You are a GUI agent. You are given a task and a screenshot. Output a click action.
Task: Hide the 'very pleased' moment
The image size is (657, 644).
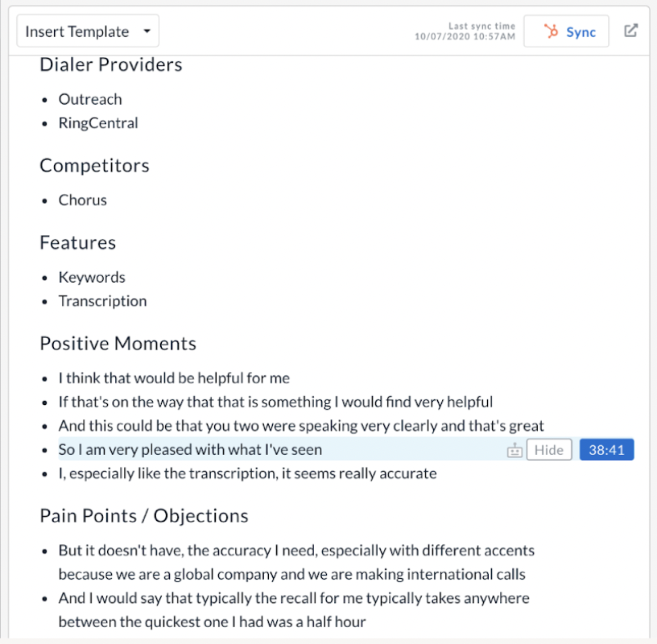point(549,449)
